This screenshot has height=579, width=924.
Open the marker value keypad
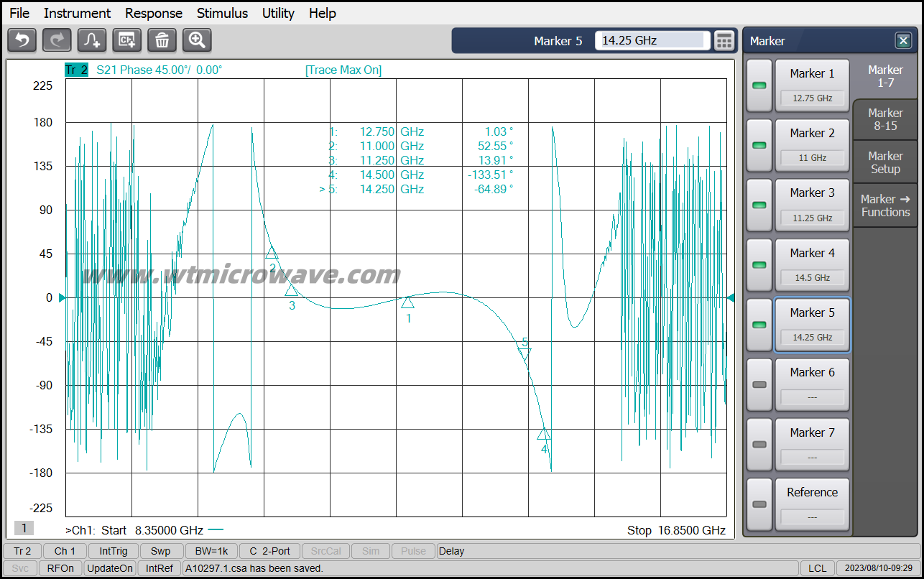724,40
